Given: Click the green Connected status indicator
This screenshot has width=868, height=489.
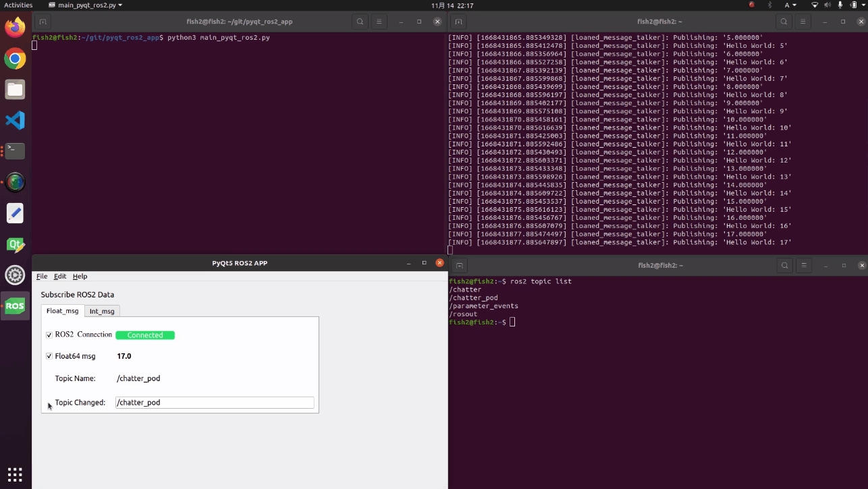Looking at the screenshot, I should point(145,335).
